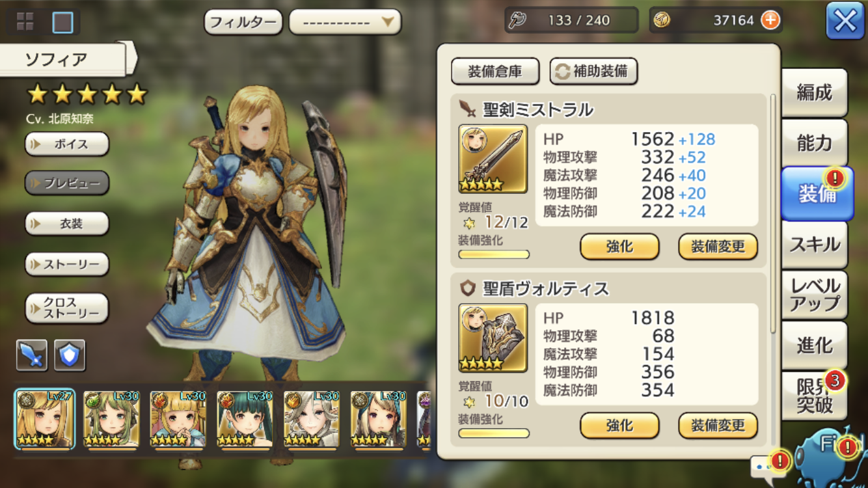
Task: Select the white-haired Lv30 character portrait
Action: pyautogui.click(x=311, y=420)
